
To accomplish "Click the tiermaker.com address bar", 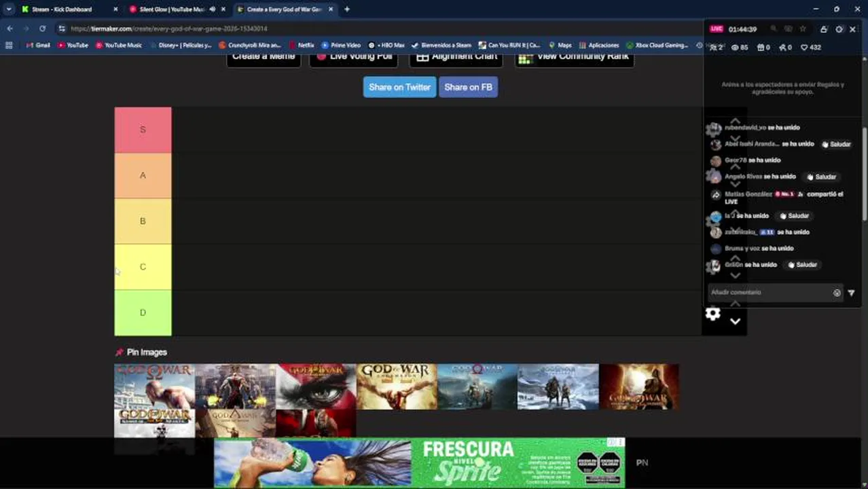I will pyautogui.click(x=380, y=29).
